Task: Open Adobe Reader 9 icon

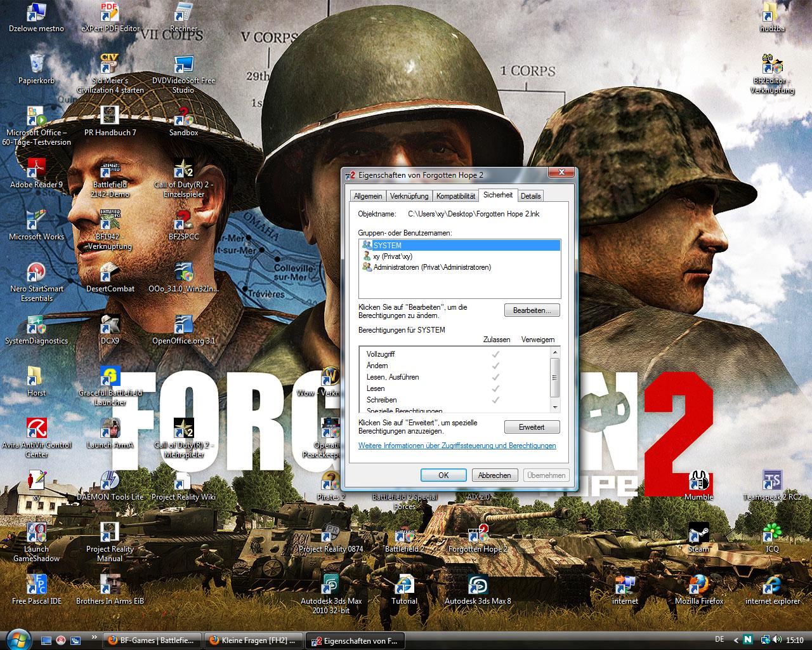Action: coord(36,173)
